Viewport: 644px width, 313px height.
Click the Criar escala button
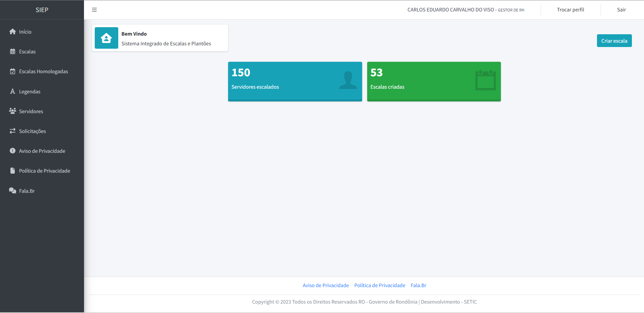click(614, 41)
